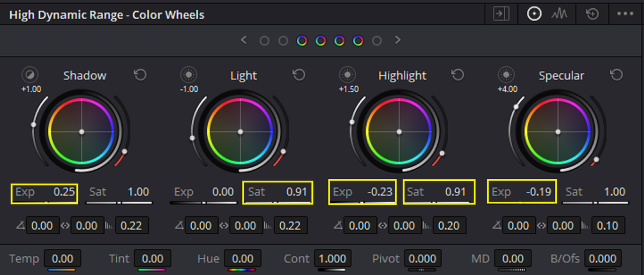This screenshot has width=644, height=275.
Task: Toggle the Shadow zone icon
Action: pyautogui.click(x=30, y=76)
